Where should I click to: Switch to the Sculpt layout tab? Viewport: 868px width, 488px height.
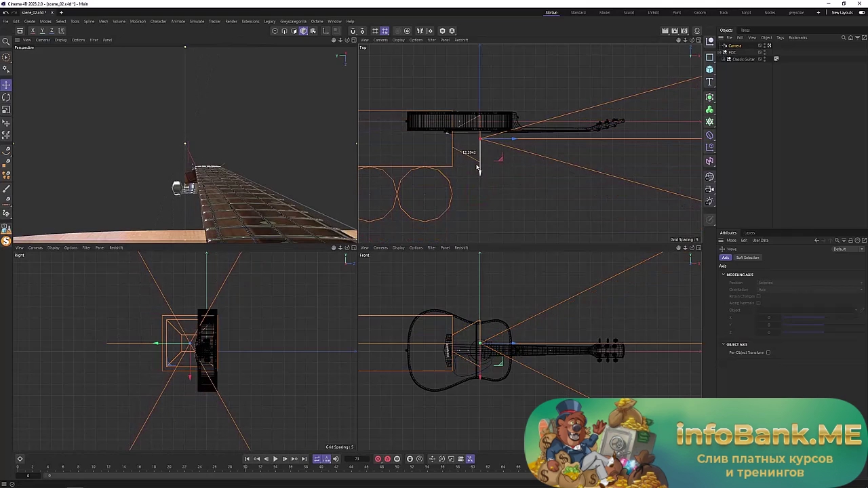click(x=629, y=12)
